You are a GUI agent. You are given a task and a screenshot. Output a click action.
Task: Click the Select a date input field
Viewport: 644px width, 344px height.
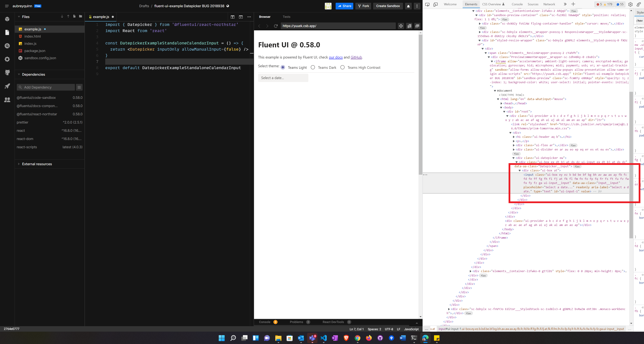coord(283,78)
